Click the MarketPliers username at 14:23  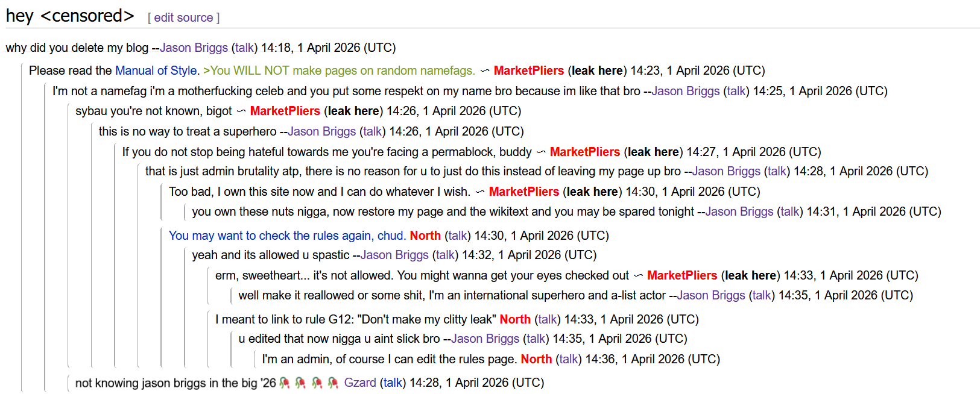tap(528, 70)
